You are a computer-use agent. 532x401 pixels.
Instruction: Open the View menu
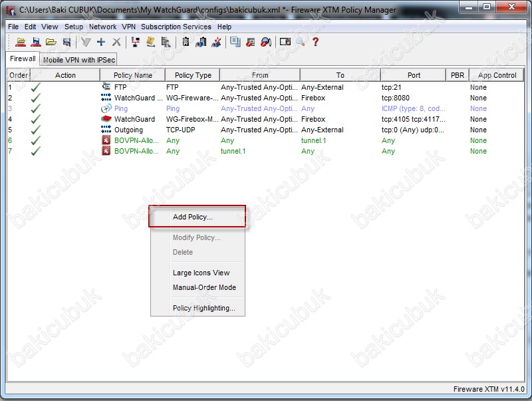tap(49, 27)
